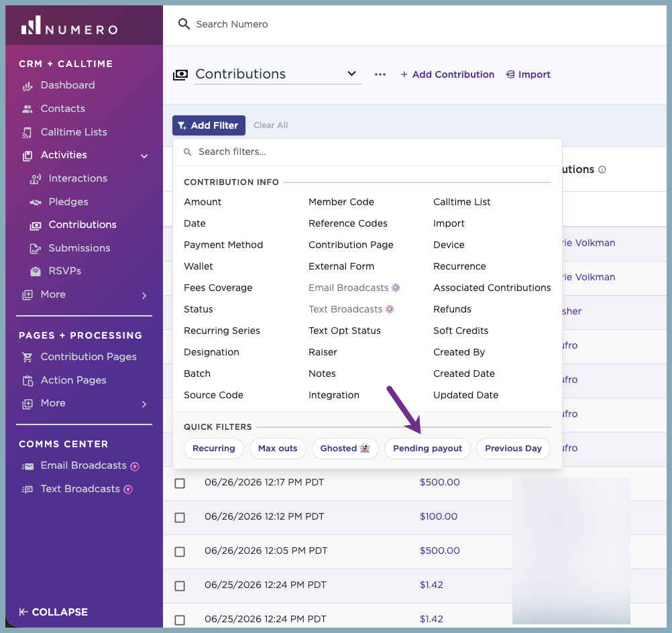
Task: Pick the Integration filter
Action: click(x=334, y=395)
